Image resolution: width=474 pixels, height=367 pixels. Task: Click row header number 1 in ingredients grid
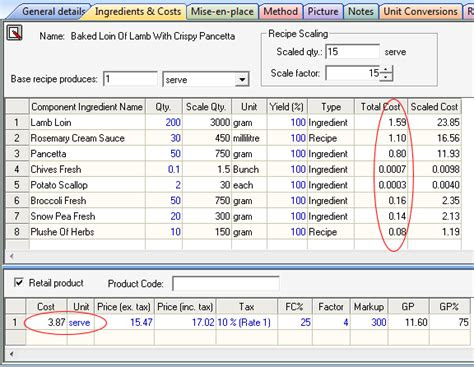[x=17, y=122]
